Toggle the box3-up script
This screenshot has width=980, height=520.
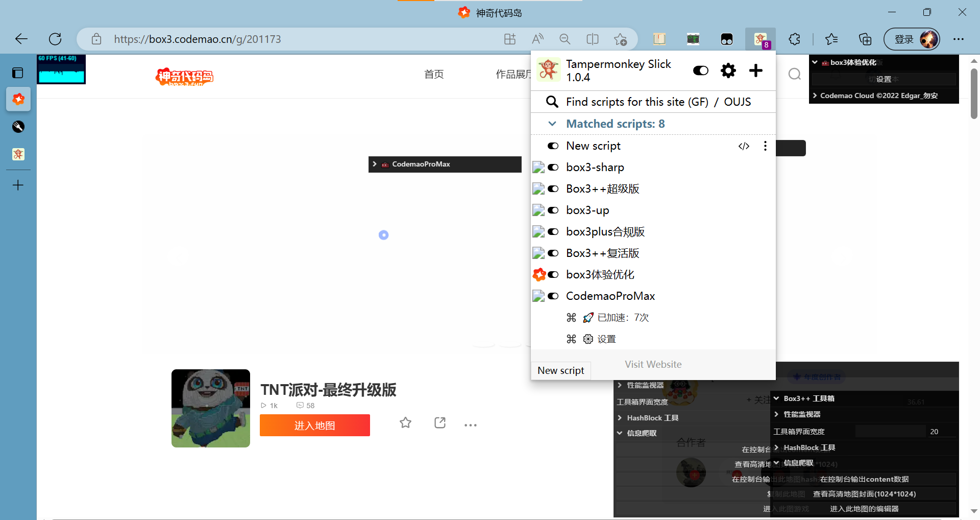[553, 210]
